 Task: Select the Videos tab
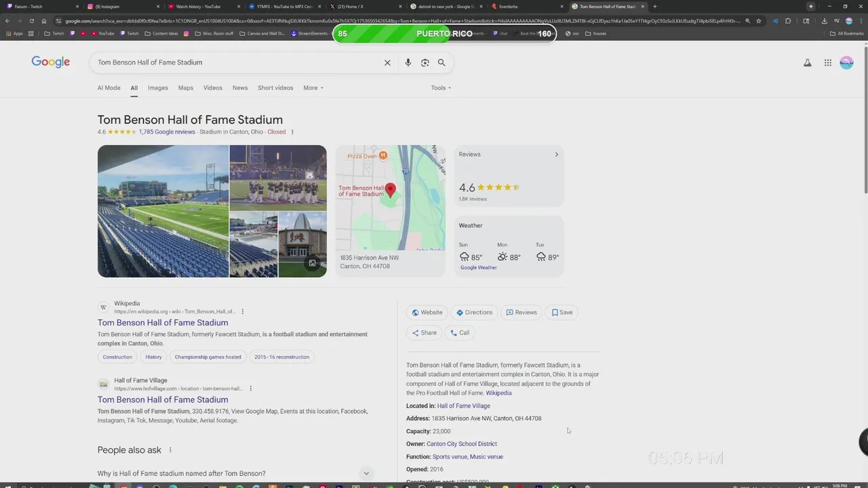tap(213, 88)
